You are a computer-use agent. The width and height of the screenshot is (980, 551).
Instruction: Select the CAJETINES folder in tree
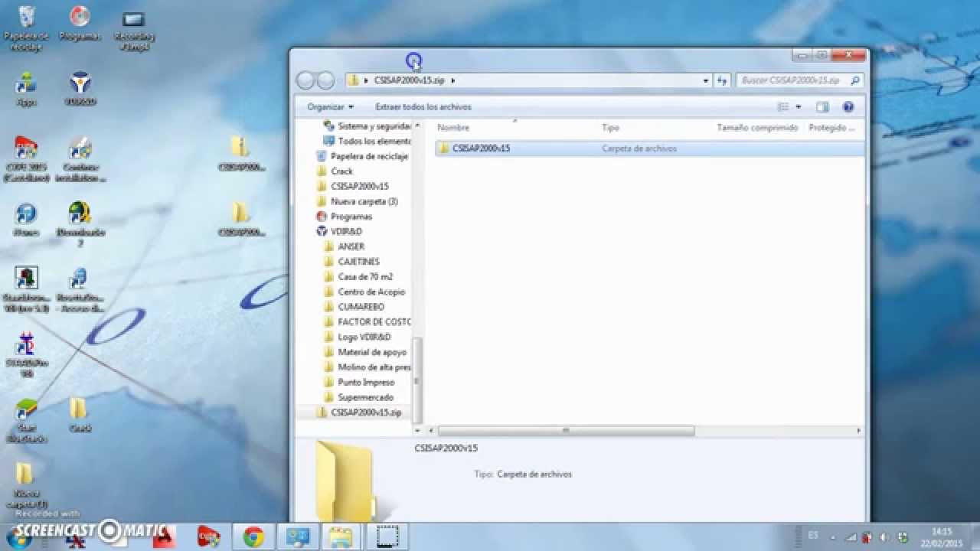pyautogui.click(x=351, y=262)
